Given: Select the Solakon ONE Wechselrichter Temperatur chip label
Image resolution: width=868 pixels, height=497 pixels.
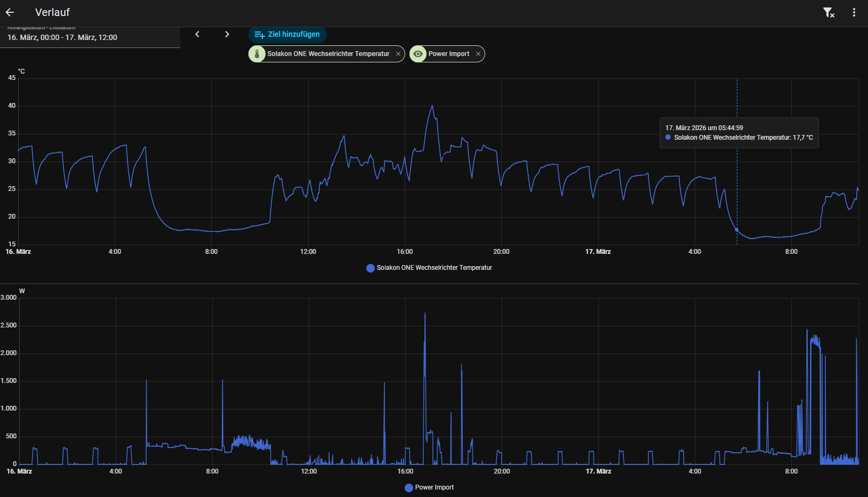Looking at the screenshot, I should (328, 54).
